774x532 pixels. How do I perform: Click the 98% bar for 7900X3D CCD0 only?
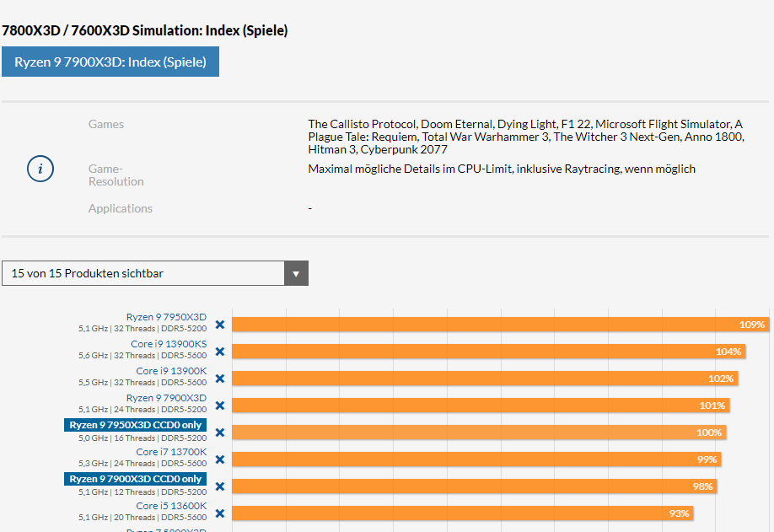[475, 486]
